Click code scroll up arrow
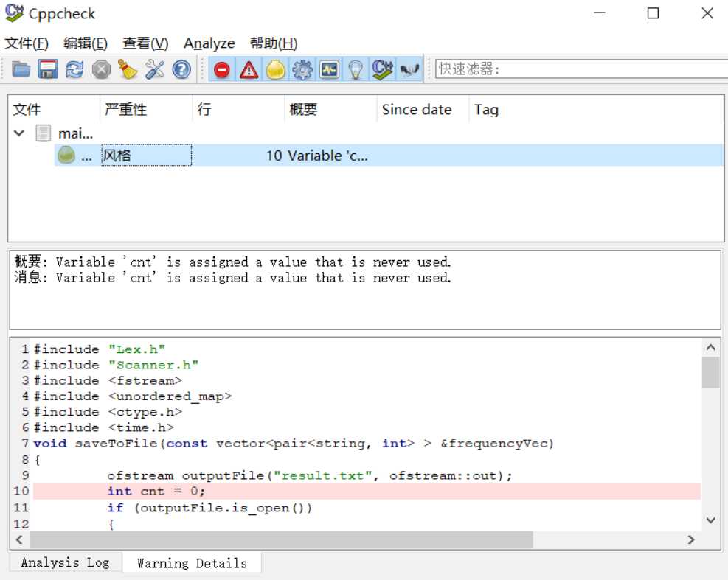 pyautogui.click(x=710, y=348)
